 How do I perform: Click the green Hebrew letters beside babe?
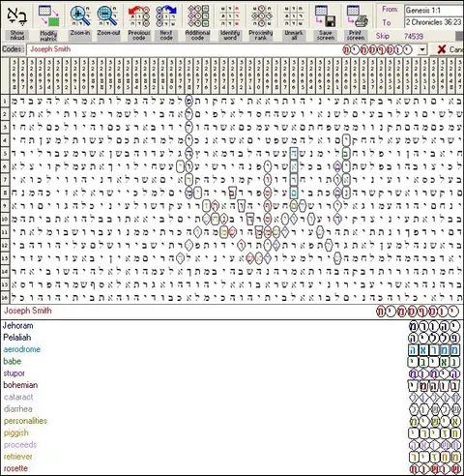click(434, 362)
